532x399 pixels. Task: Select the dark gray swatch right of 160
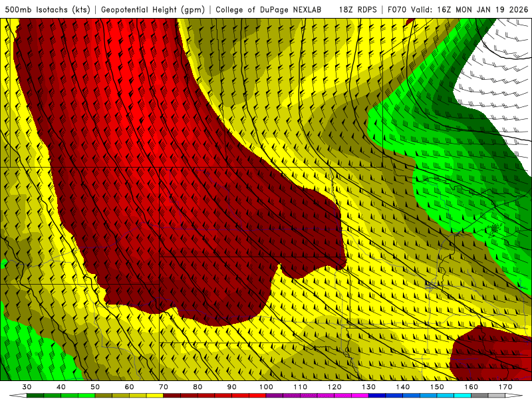(479, 396)
